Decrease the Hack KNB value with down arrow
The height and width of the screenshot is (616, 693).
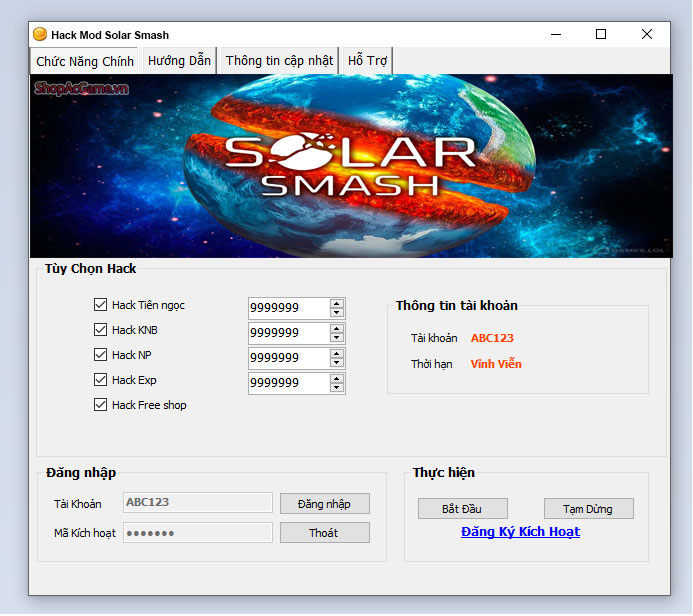(x=337, y=338)
